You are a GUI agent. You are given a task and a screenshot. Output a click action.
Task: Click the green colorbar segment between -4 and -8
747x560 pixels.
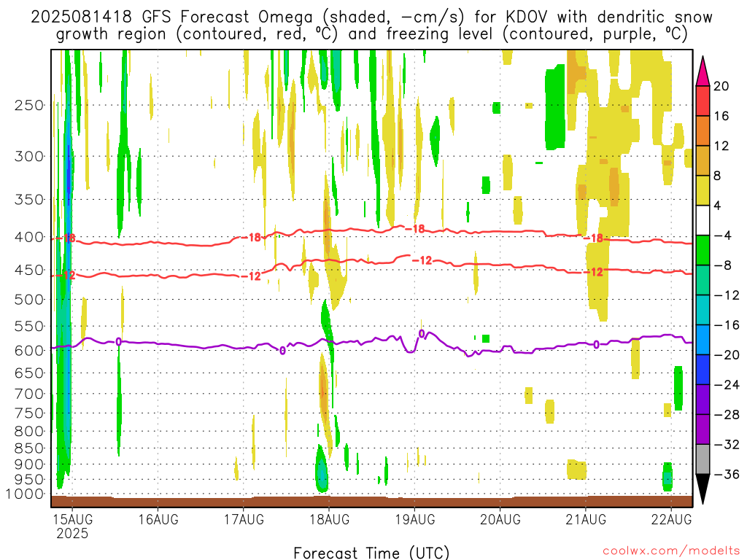click(703, 250)
